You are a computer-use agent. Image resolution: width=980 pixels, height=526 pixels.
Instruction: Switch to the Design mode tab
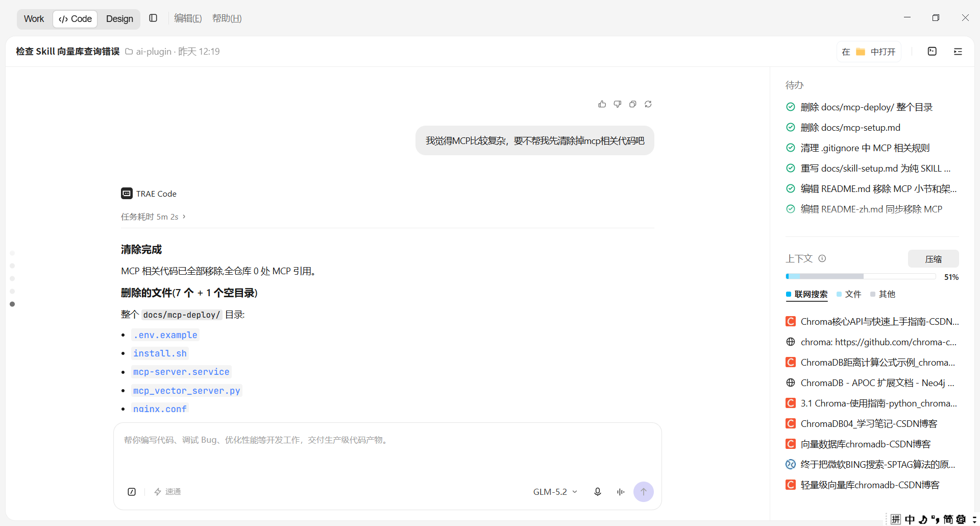119,19
